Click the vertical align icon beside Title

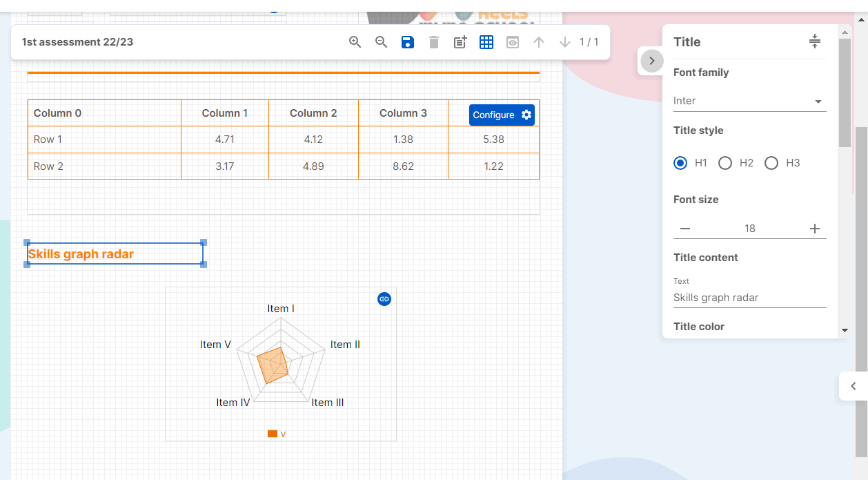(815, 41)
